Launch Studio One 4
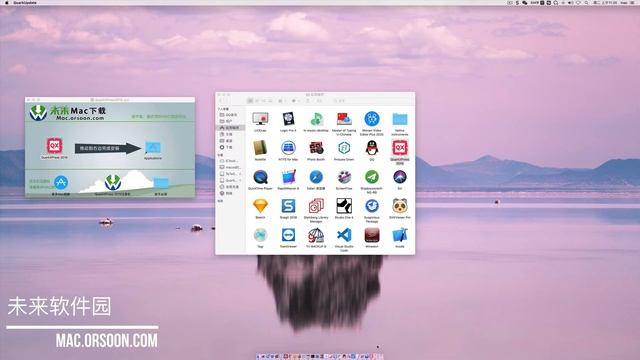 344,206
